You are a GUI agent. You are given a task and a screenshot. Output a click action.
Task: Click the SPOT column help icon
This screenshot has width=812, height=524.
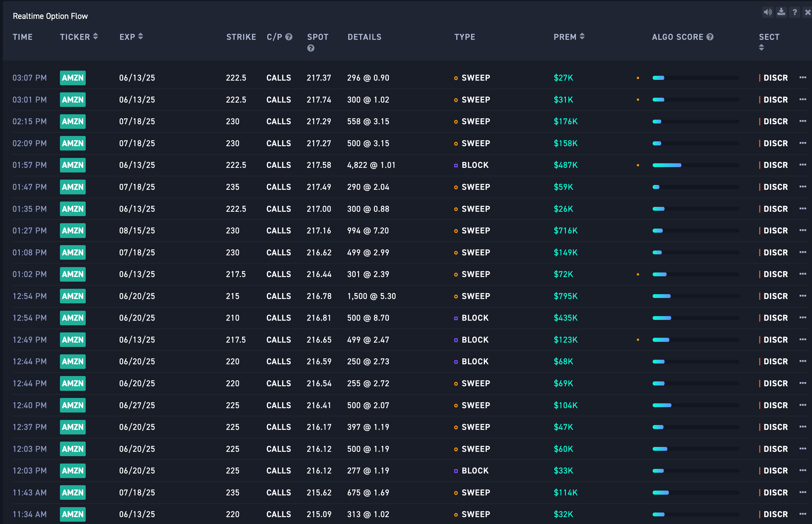310,48
